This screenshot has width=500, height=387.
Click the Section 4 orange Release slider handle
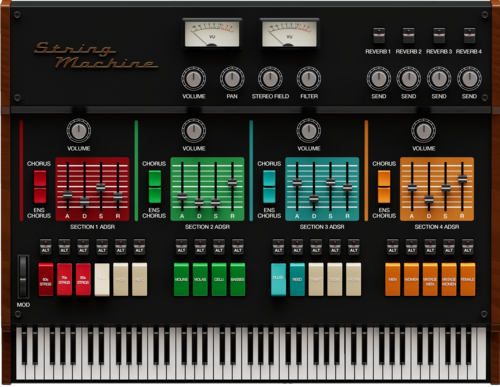click(462, 179)
